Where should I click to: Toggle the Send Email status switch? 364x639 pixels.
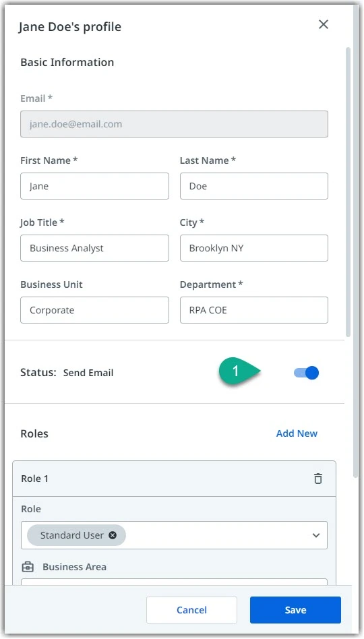click(307, 373)
